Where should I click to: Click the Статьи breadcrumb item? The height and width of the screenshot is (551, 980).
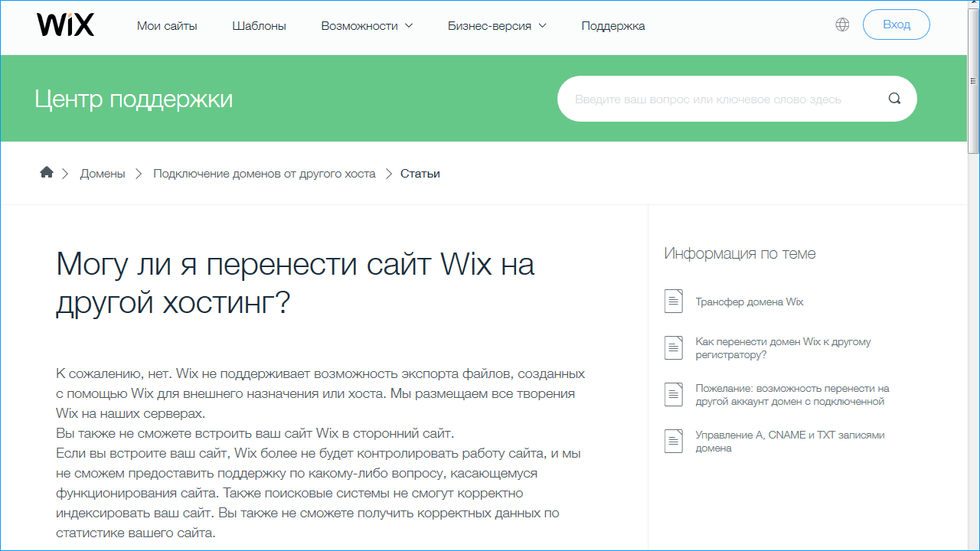click(x=420, y=173)
